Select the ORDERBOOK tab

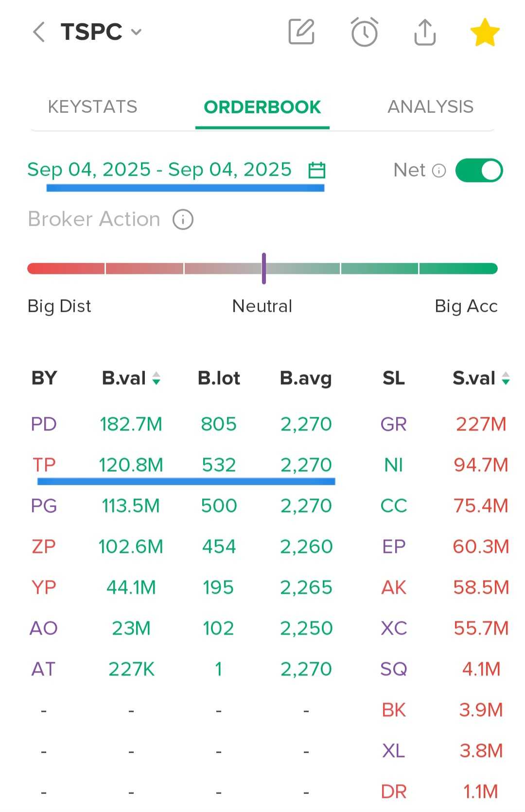coord(262,106)
